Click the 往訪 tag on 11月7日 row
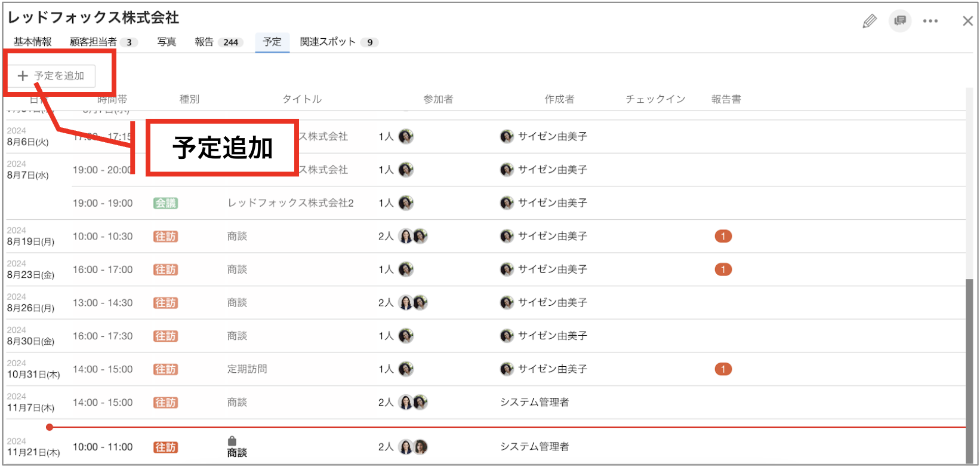 coord(165,403)
